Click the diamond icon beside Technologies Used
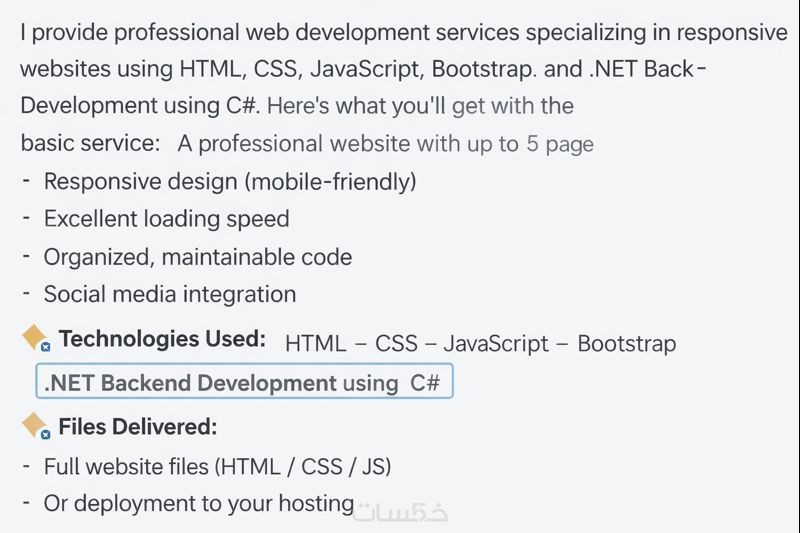The height and width of the screenshot is (533, 800). click(35, 338)
